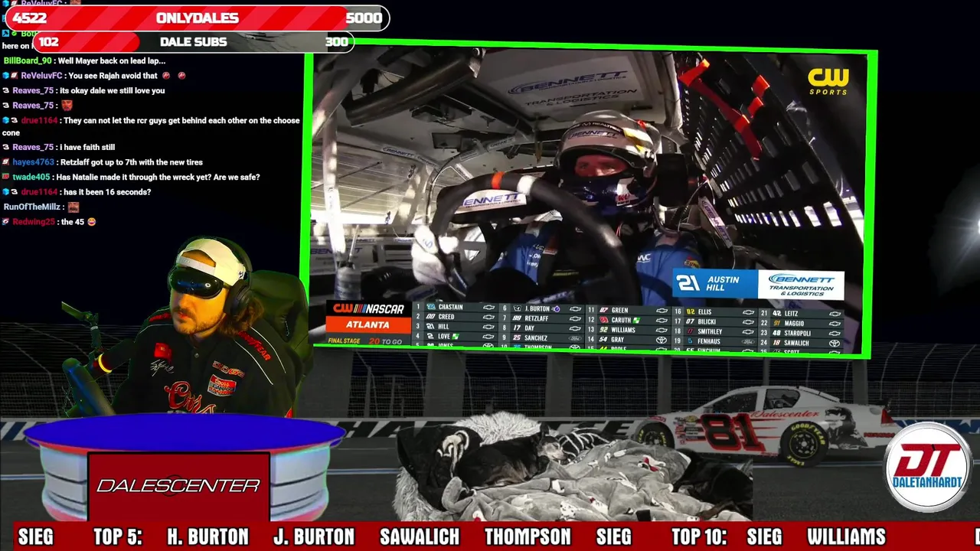Click CHASTAIN in position 1 on leaderboard
This screenshot has height=551, width=980.
click(x=451, y=308)
